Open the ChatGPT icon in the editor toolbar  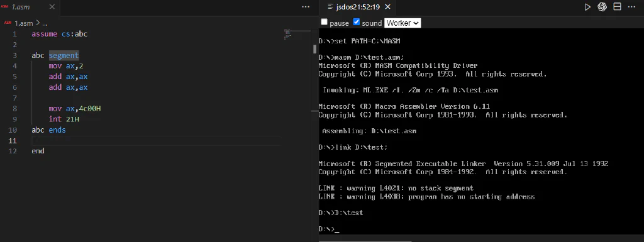602,7
